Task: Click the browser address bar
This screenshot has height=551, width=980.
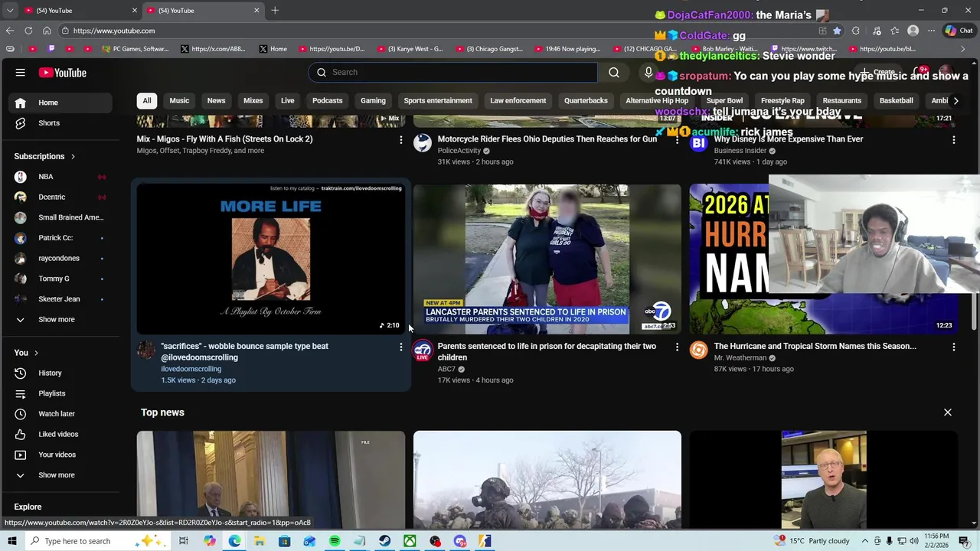Action: click(436, 31)
